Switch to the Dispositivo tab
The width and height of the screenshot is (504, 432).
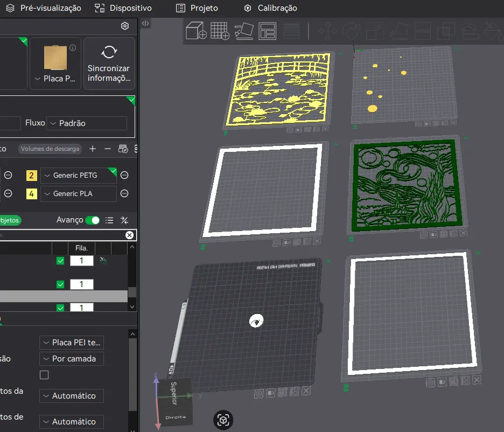pyautogui.click(x=123, y=8)
